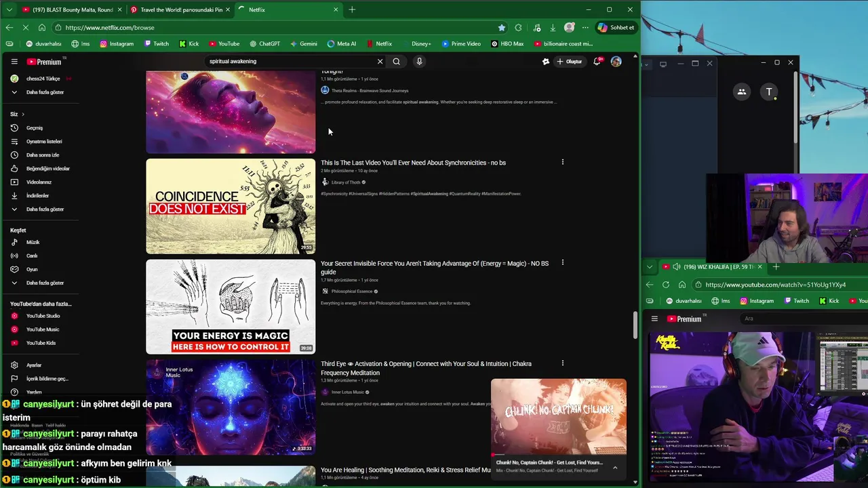Open Library of Thoth channel
Screen dimensions: 868x488
(346, 182)
